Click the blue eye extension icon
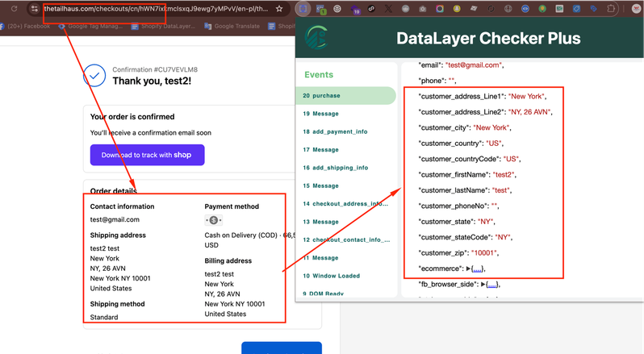The height and width of the screenshot is (354, 644). [x=525, y=9]
